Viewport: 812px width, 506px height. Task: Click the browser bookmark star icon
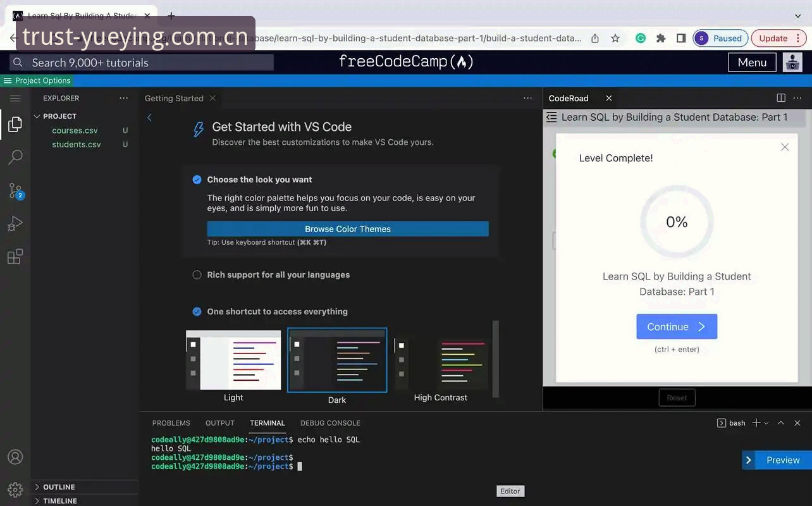[x=615, y=38]
